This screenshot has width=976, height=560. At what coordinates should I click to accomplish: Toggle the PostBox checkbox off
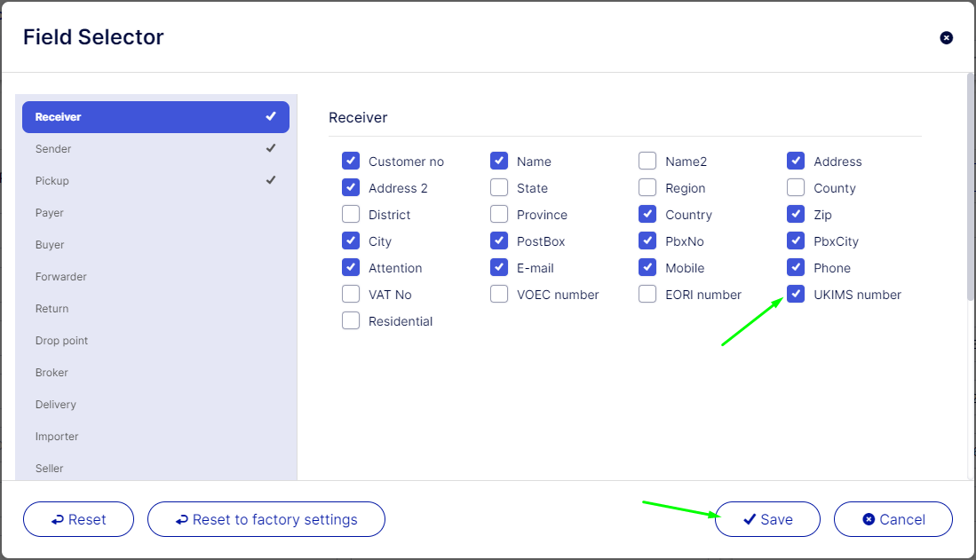pos(499,241)
